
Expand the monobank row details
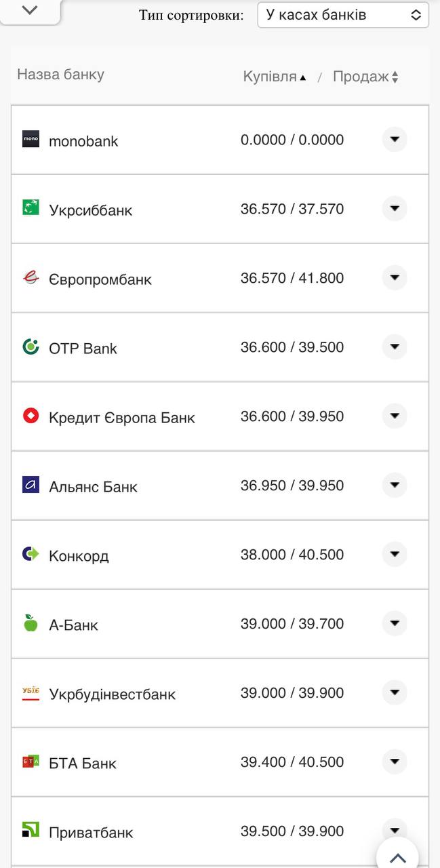click(x=394, y=140)
